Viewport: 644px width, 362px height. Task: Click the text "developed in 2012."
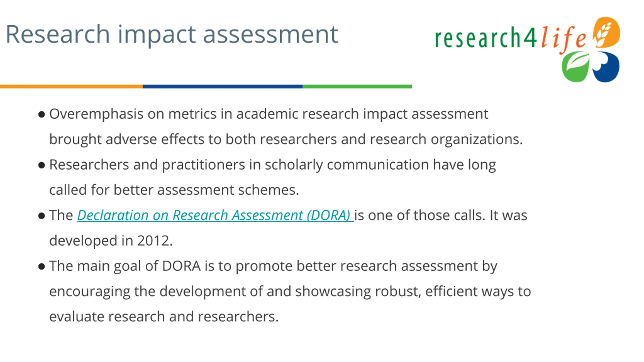click(x=111, y=241)
